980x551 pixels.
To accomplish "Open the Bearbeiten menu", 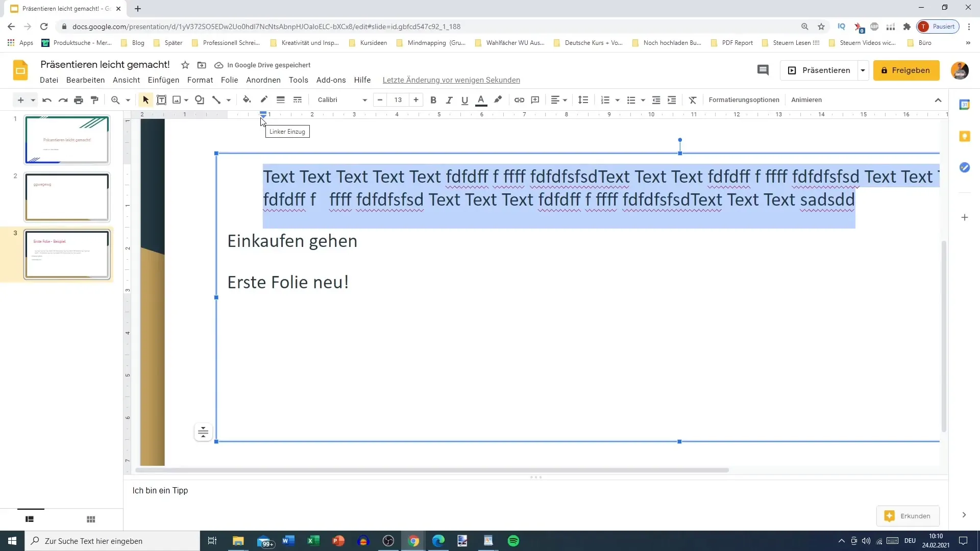I will pos(85,80).
